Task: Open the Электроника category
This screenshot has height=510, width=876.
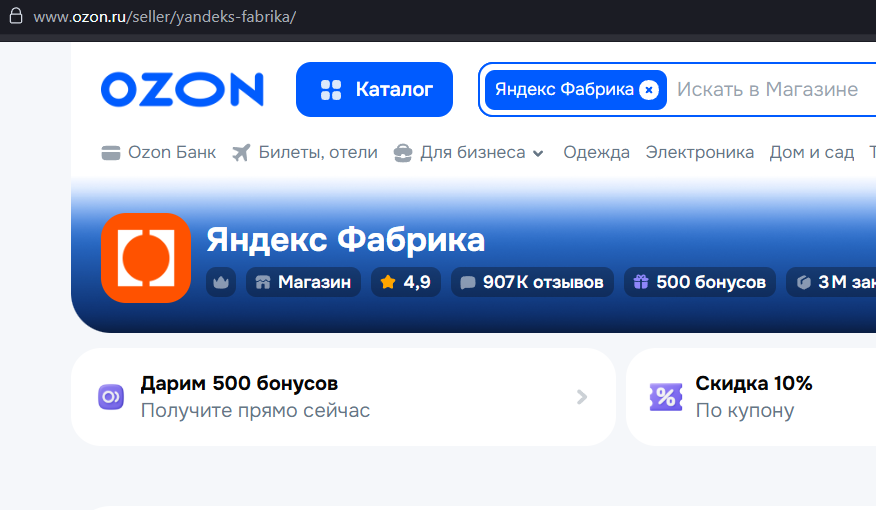Action: pyautogui.click(x=699, y=152)
